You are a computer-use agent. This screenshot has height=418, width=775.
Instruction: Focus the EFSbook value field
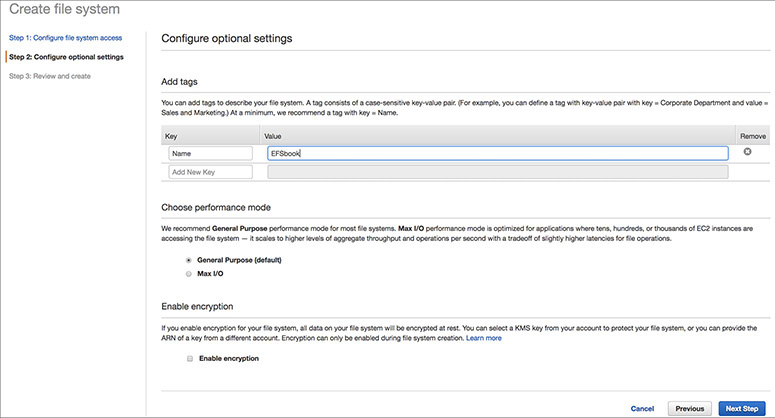pos(496,154)
